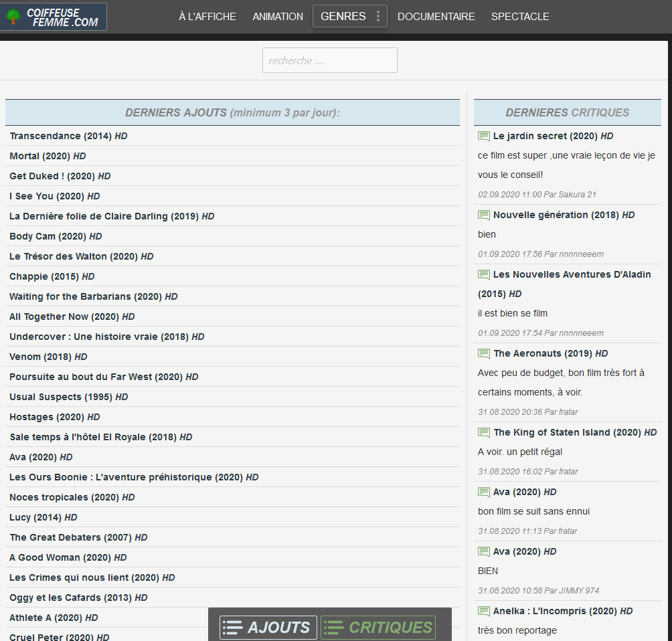Open Chappie (2015) HD
672x641 pixels.
[x=52, y=277]
